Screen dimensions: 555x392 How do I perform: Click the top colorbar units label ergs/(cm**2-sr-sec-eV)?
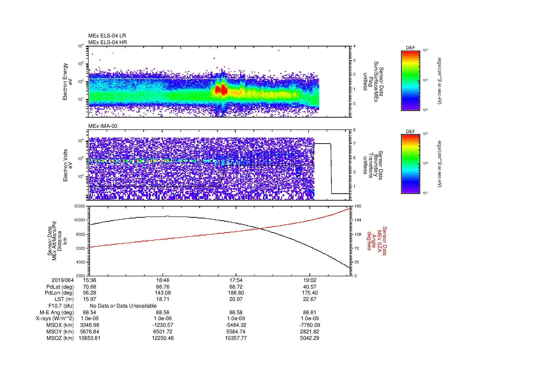pyautogui.click(x=440, y=81)
